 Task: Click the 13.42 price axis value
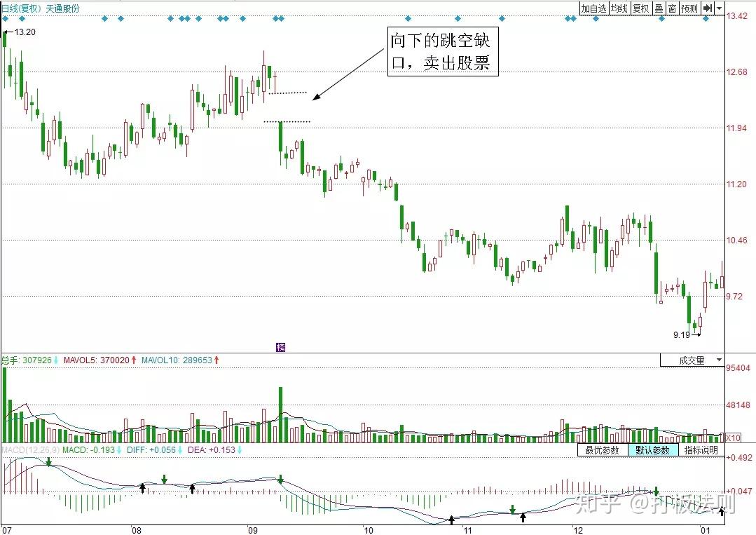736,16
